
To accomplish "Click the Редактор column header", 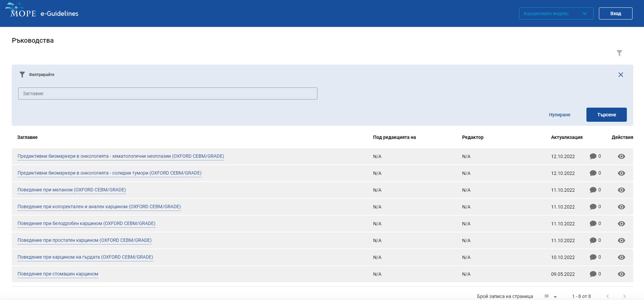I will pyautogui.click(x=473, y=137).
